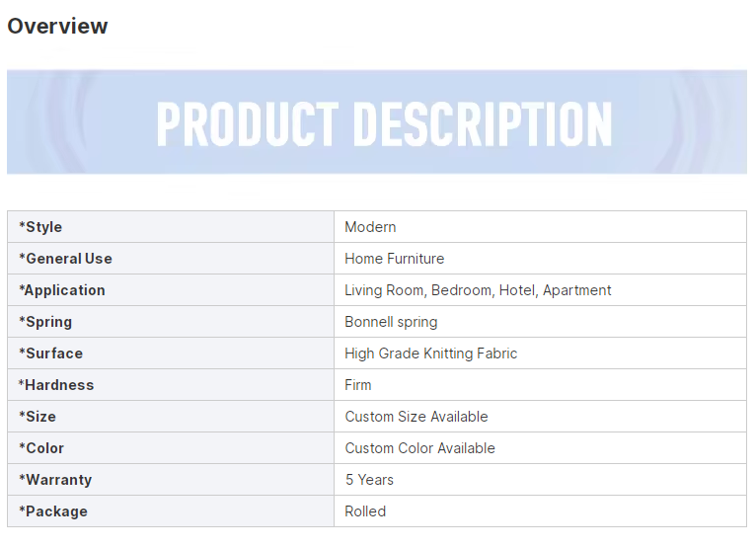756x549 pixels.
Task: Click Custom Size Available text
Action: [x=416, y=417]
